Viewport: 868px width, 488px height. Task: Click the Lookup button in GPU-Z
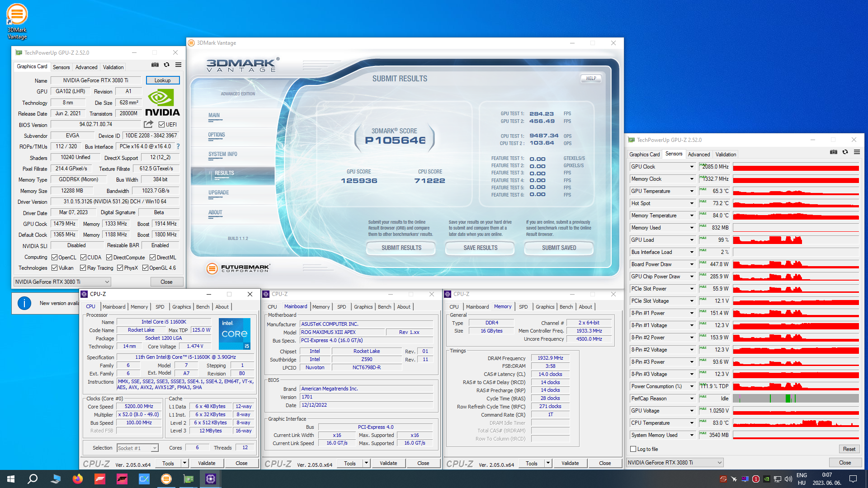point(162,80)
